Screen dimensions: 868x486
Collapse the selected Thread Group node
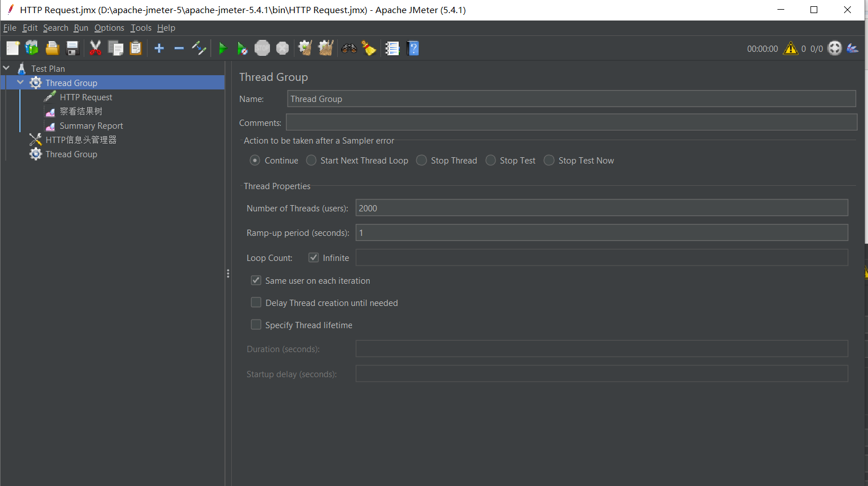(21, 82)
